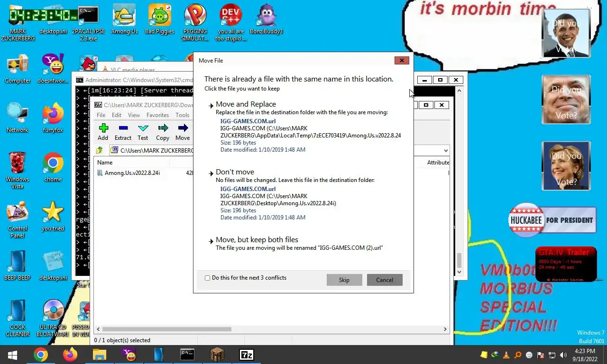Open the Tools menu in 7-Zip
The height and width of the screenshot is (364, 607).
(x=182, y=115)
